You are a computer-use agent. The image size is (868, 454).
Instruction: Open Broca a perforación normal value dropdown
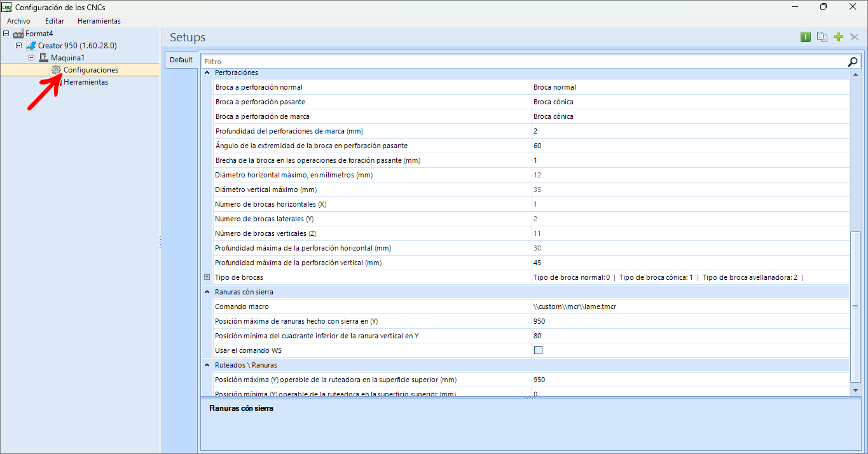(690, 87)
